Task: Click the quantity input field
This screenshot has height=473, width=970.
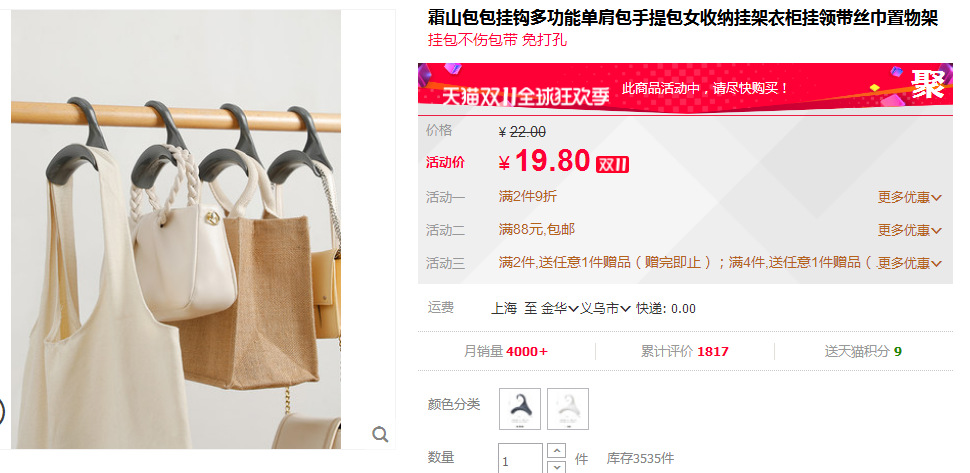Action: (x=520, y=459)
